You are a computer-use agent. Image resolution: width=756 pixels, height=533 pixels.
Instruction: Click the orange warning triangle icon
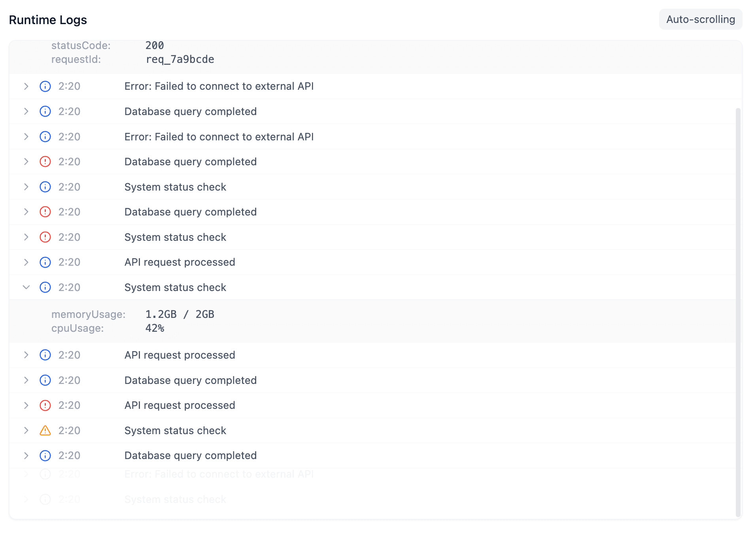pos(45,431)
